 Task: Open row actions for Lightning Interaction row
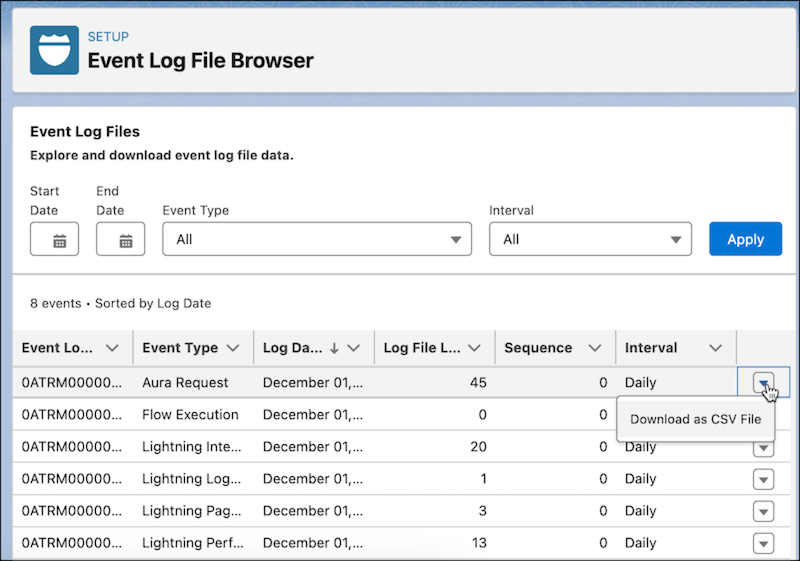(x=763, y=447)
